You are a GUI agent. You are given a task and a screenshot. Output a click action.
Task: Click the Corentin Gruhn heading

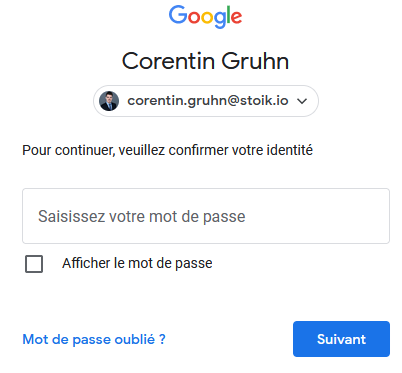pyautogui.click(x=205, y=61)
